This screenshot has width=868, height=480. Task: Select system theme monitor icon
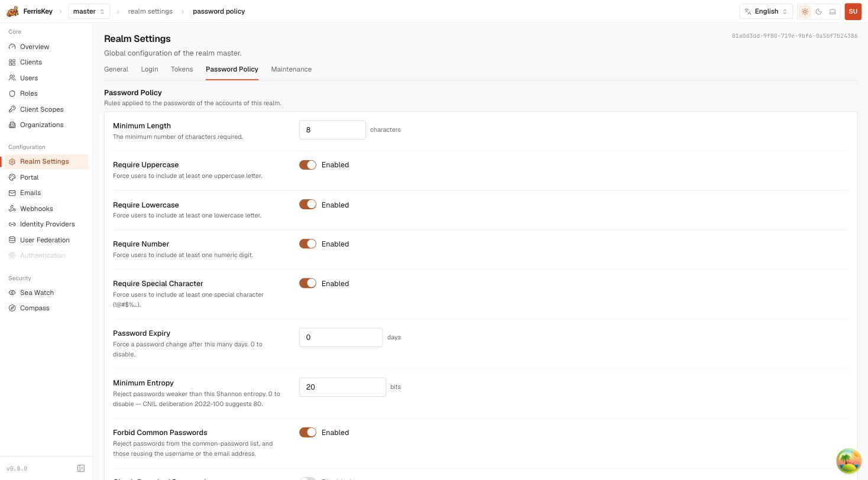coord(833,11)
